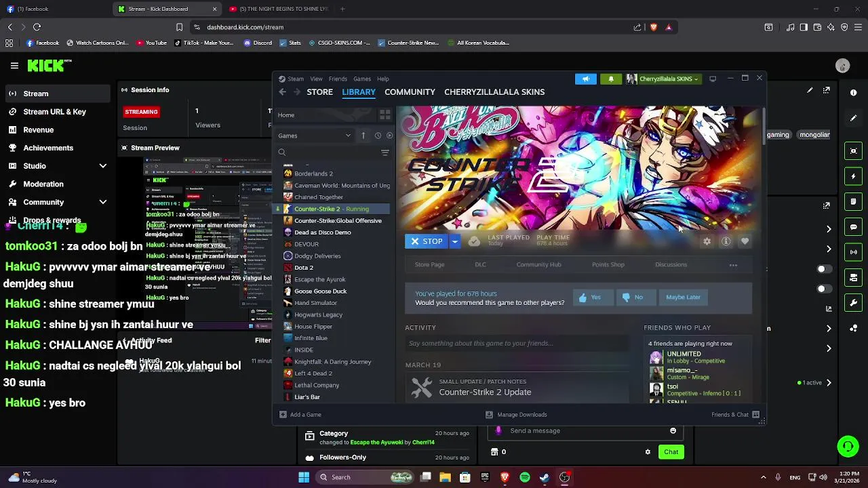Open Kick sidebar info icon

click(854, 93)
